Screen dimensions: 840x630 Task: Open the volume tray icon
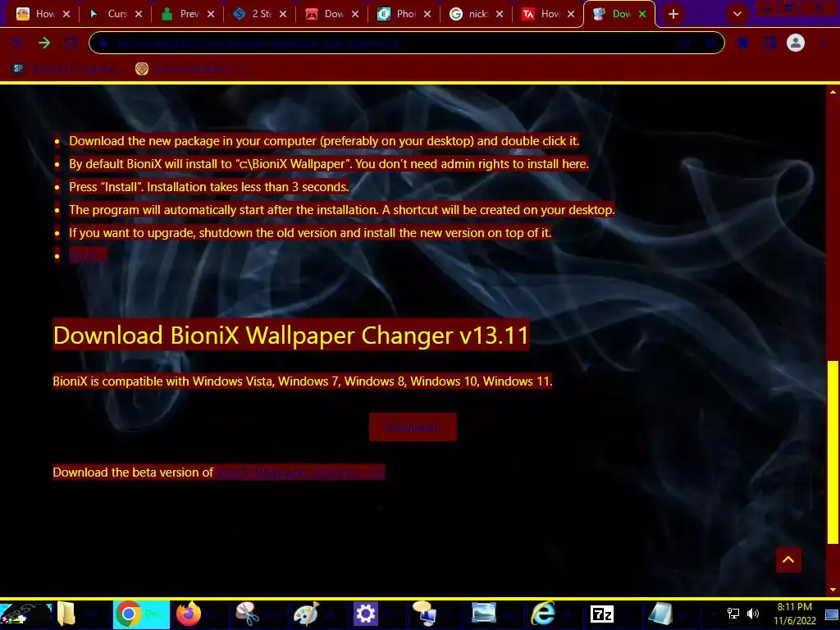[x=753, y=614]
